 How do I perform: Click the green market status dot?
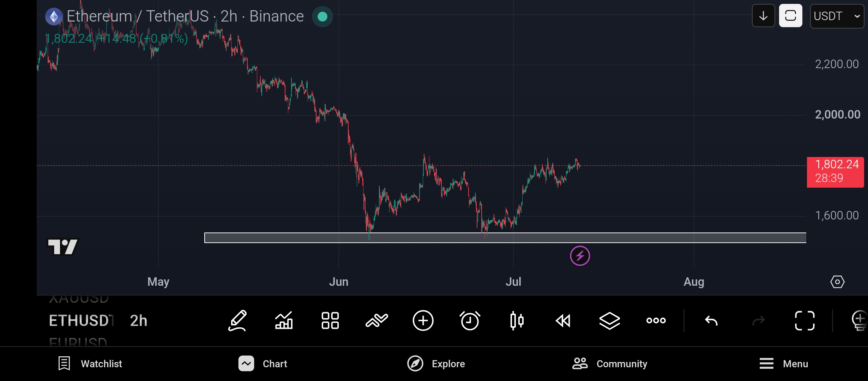[x=323, y=17]
